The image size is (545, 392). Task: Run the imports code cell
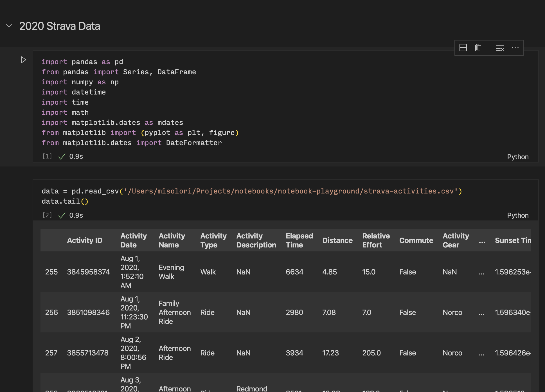pyautogui.click(x=24, y=59)
